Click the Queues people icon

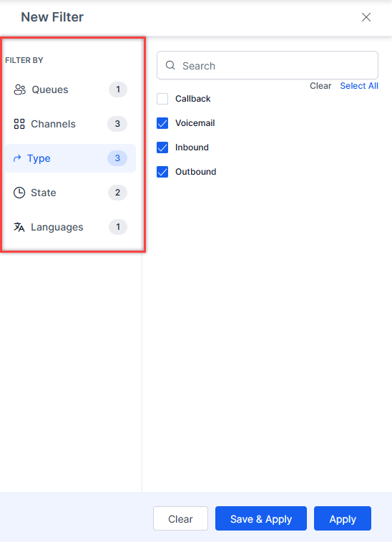(x=20, y=90)
